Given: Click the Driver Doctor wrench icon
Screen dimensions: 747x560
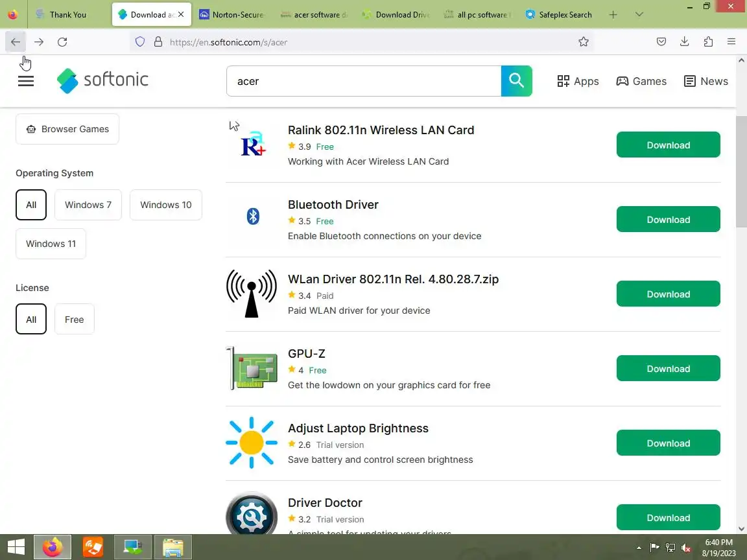Looking at the screenshot, I should point(252,513).
